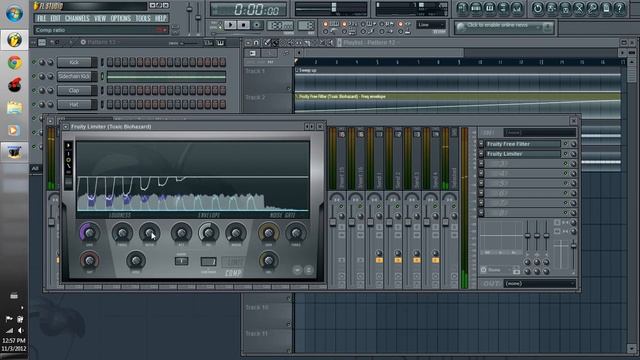Viewport: 640px width, 360px height.
Task: Open the CHANNELS menu
Action: pos(77,19)
